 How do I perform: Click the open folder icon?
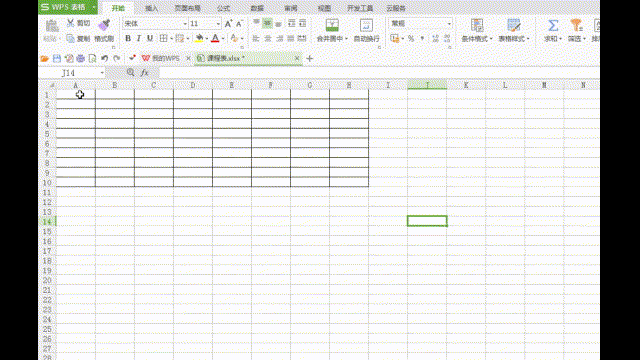tap(44, 59)
